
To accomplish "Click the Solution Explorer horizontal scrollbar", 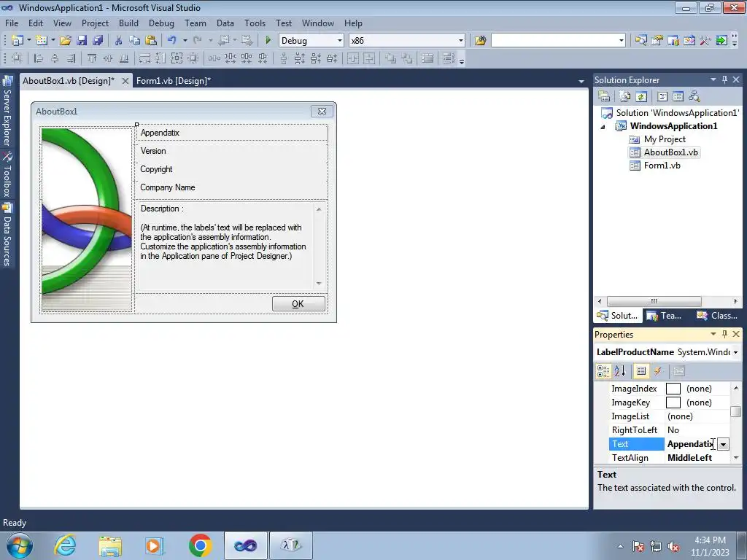I will pyautogui.click(x=654, y=301).
